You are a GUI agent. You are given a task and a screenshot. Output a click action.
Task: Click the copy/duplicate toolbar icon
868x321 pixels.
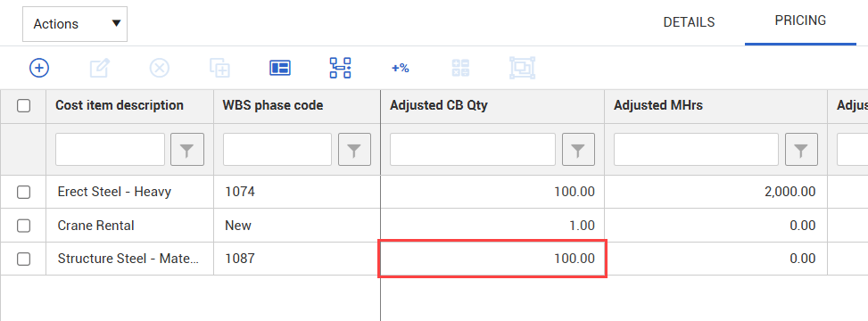pos(219,68)
